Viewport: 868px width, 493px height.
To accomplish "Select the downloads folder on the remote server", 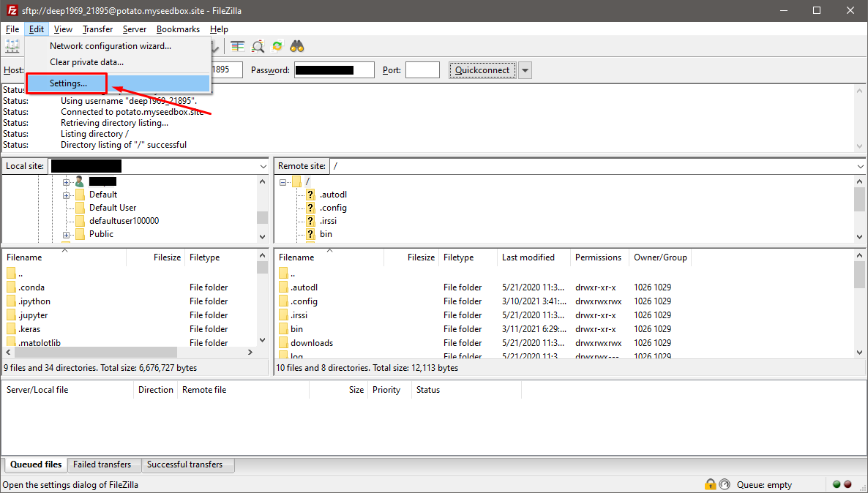I will point(313,342).
